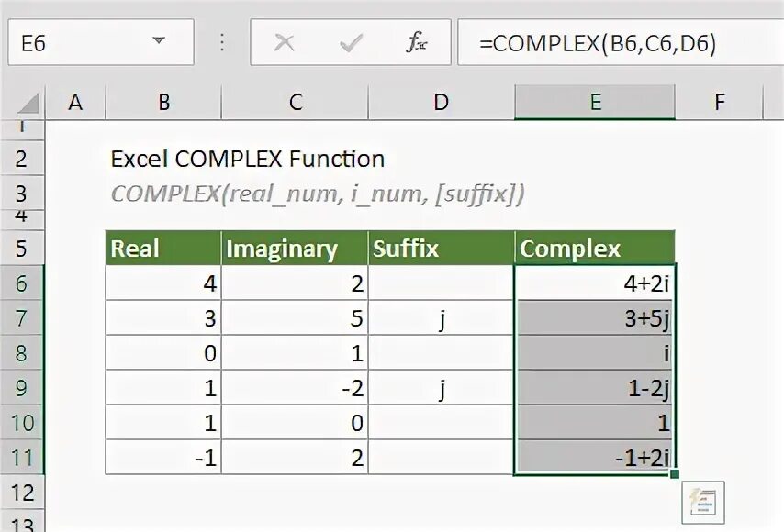Select row 2 header
Viewport: 784px width, 532px height.
click(x=22, y=159)
